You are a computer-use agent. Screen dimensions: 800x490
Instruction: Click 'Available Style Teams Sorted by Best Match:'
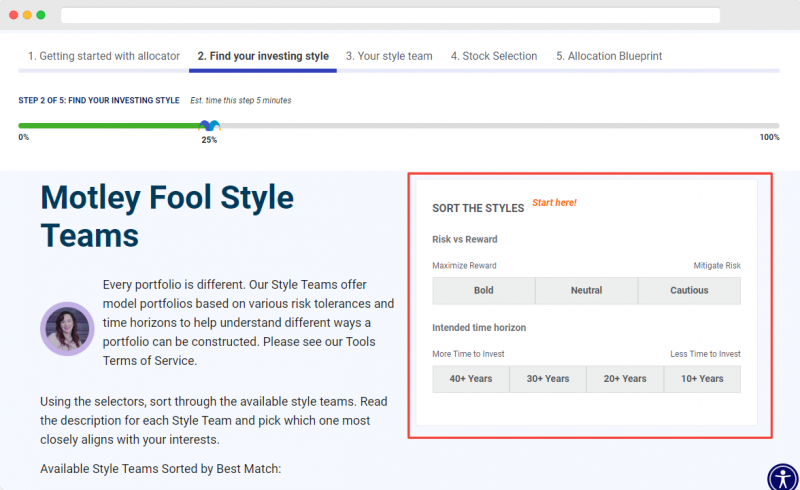point(161,469)
